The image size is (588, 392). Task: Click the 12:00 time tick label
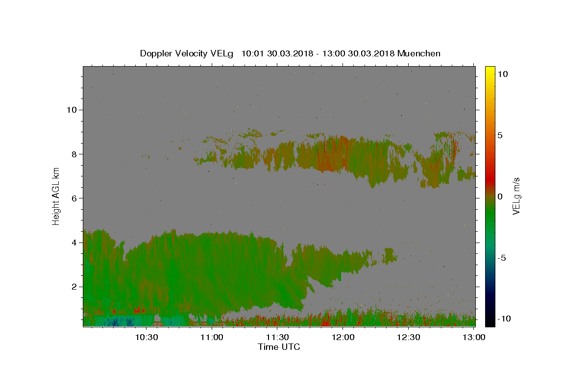pyautogui.click(x=343, y=337)
